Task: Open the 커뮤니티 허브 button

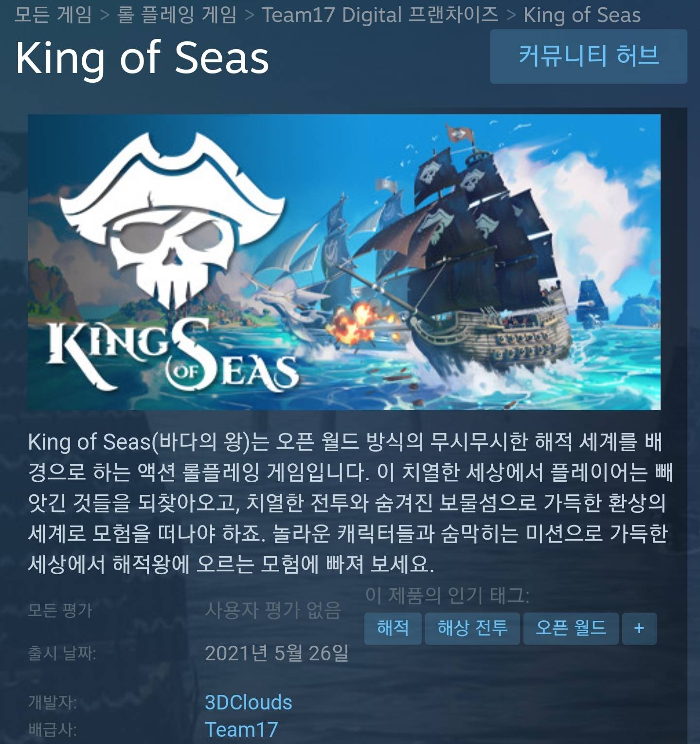Action: click(x=589, y=56)
